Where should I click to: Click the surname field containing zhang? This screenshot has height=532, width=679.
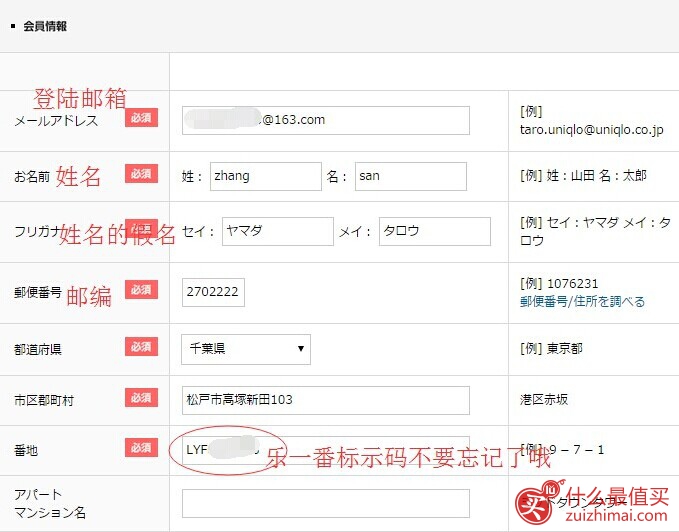pyautogui.click(x=266, y=176)
